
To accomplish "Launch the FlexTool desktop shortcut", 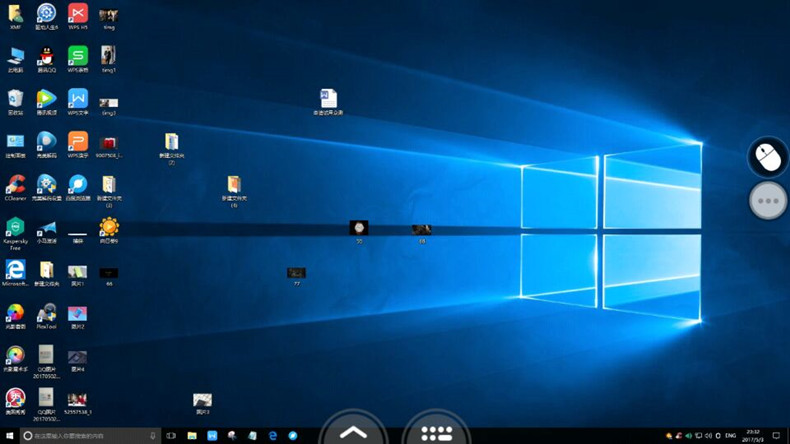I will point(46,313).
